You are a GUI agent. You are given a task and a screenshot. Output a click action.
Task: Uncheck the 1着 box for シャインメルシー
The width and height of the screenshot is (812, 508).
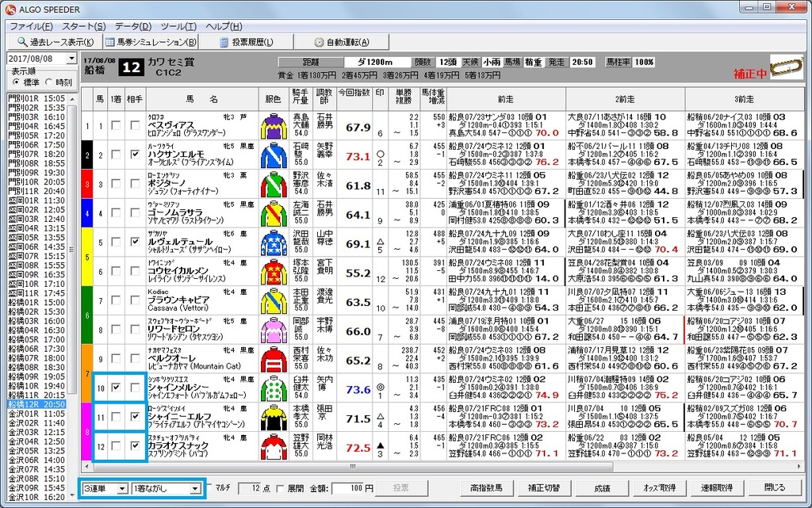tap(116, 387)
